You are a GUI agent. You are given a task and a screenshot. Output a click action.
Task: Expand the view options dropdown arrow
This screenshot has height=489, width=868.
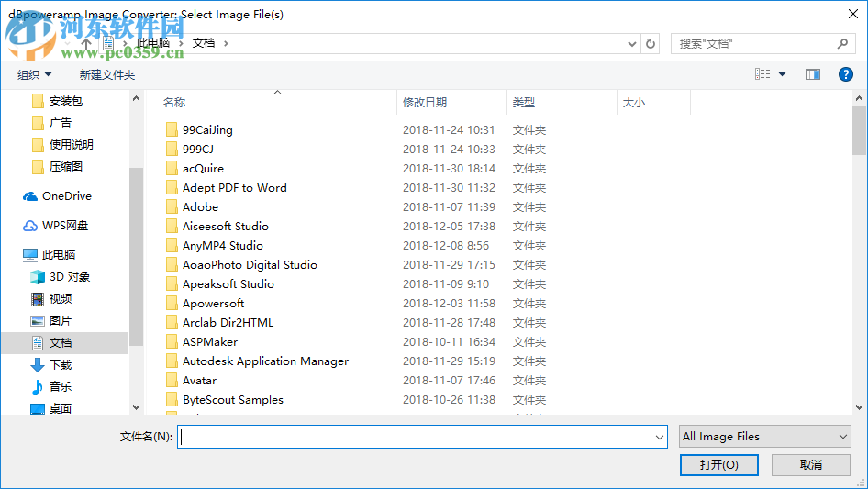point(782,74)
